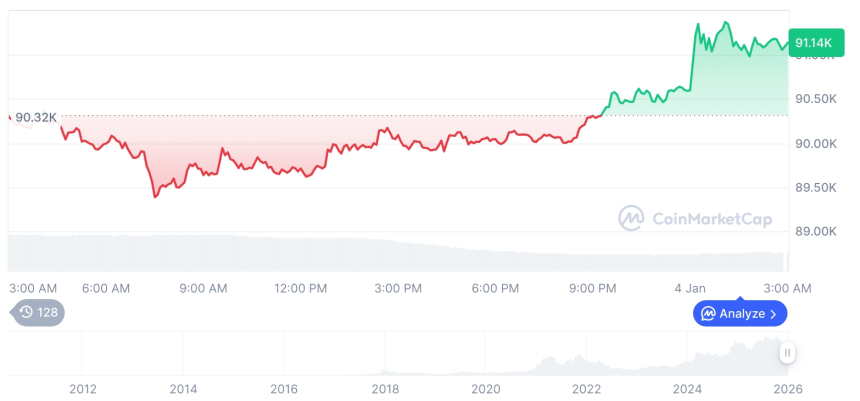860x401 pixels.
Task: Click the 9:00 PM time axis label
Action: pos(593,288)
